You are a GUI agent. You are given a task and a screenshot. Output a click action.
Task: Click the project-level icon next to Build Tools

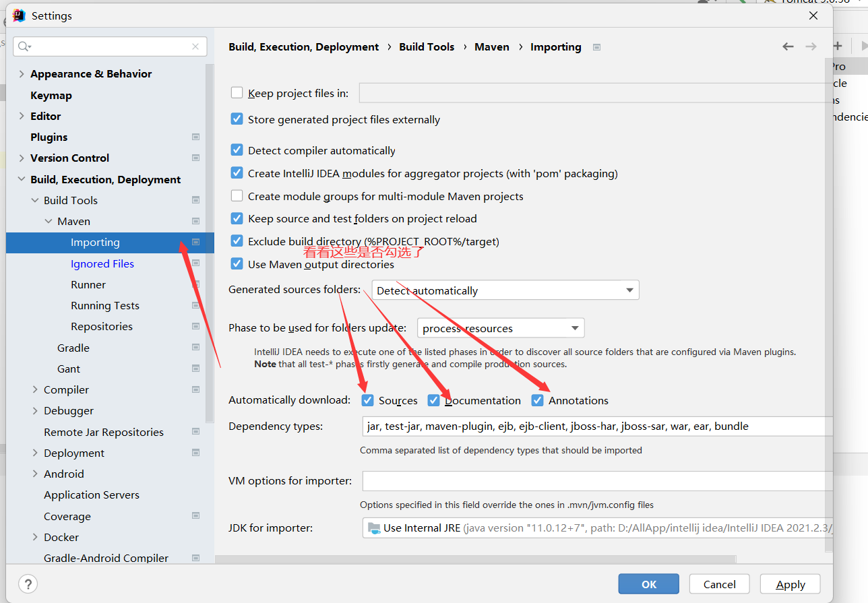(x=195, y=200)
